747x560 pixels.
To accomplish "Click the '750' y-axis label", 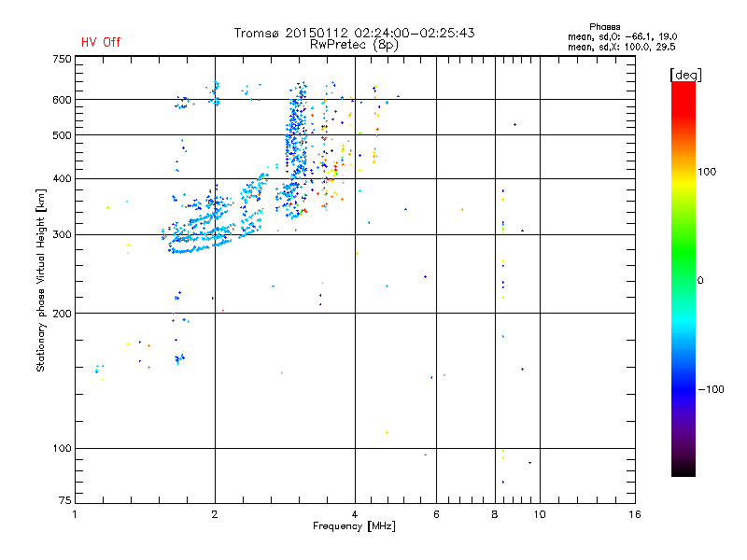I will 62,59.
